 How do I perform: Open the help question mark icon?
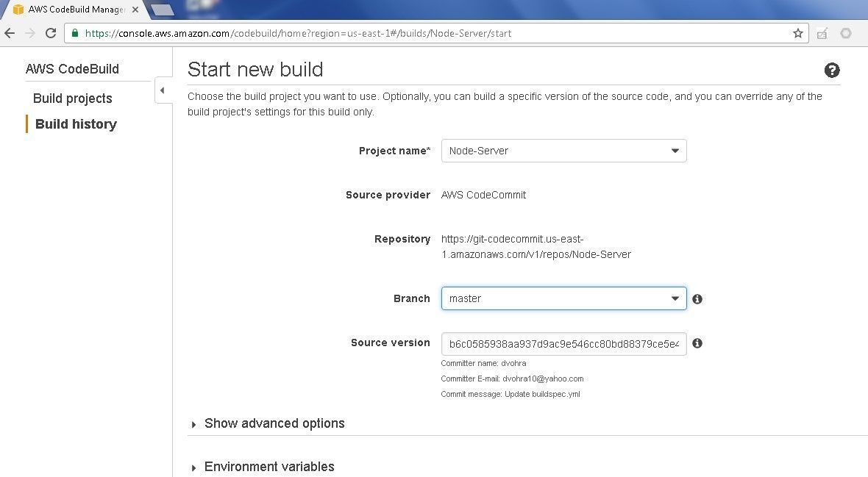click(x=831, y=71)
